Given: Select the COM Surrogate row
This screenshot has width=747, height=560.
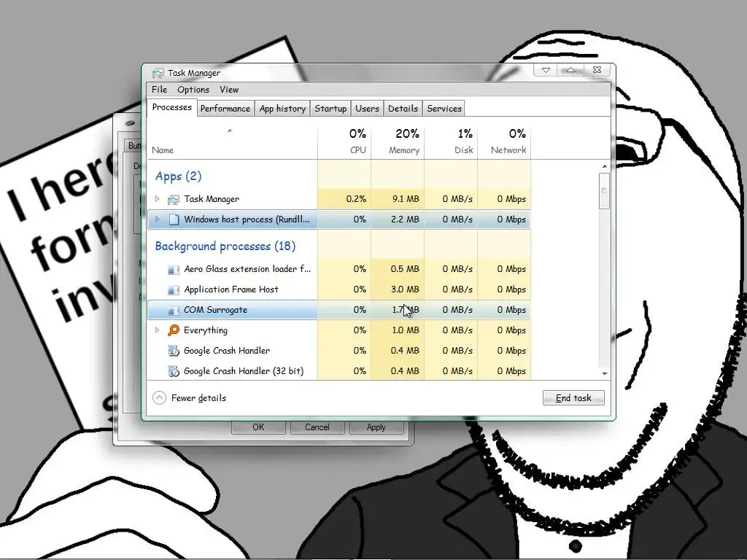Looking at the screenshot, I should (338, 310).
